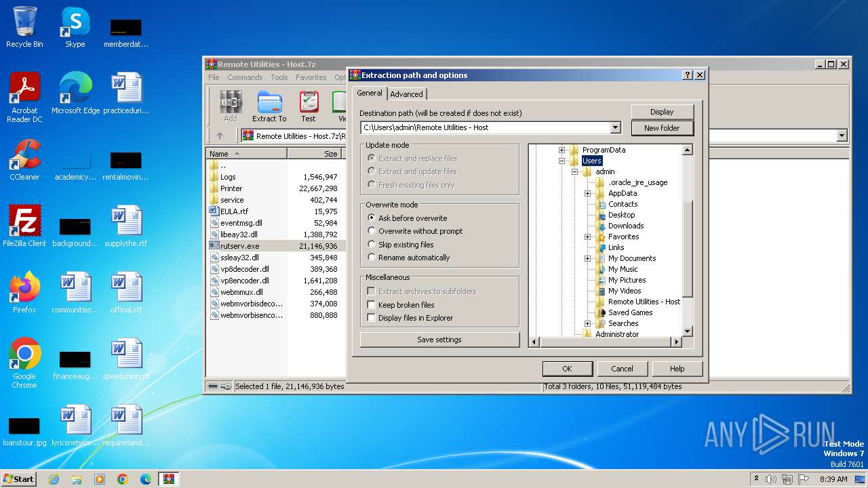
Task: Expand the Favorites tree node
Action: click(x=587, y=237)
